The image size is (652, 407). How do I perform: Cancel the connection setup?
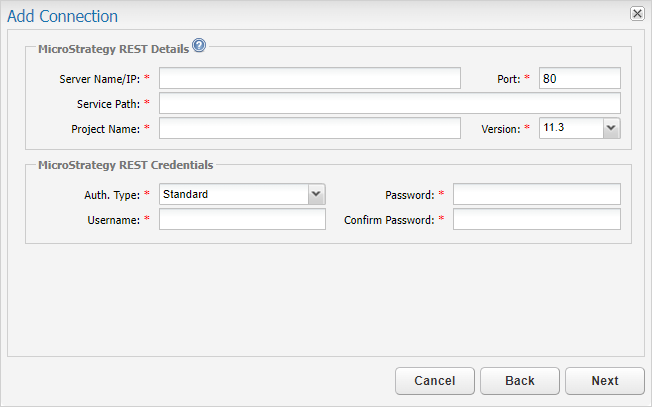pyautogui.click(x=435, y=381)
